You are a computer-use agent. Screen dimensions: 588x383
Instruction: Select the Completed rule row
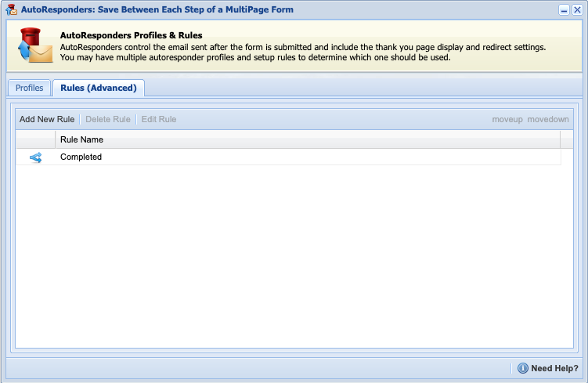pyautogui.click(x=288, y=157)
